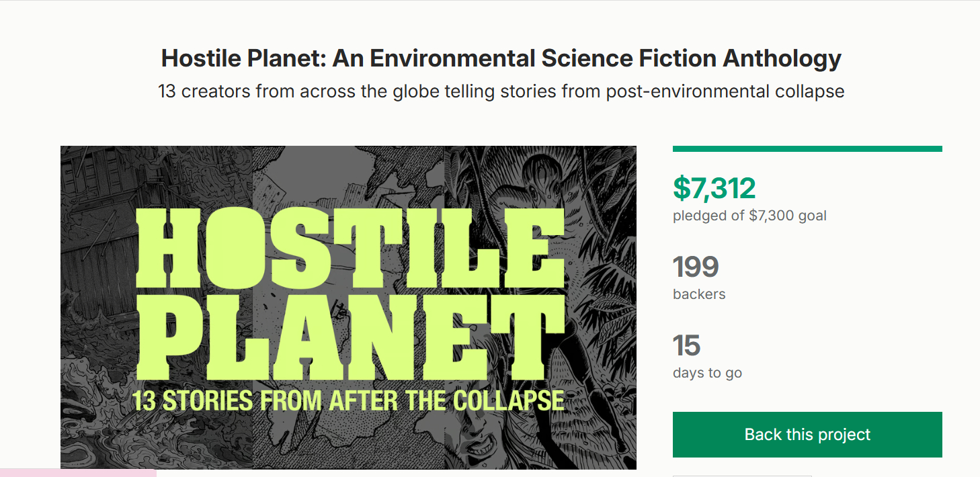The image size is (980, 477).
Task: Click the 'backers' label under 199
Action: (x=699, y=294)
